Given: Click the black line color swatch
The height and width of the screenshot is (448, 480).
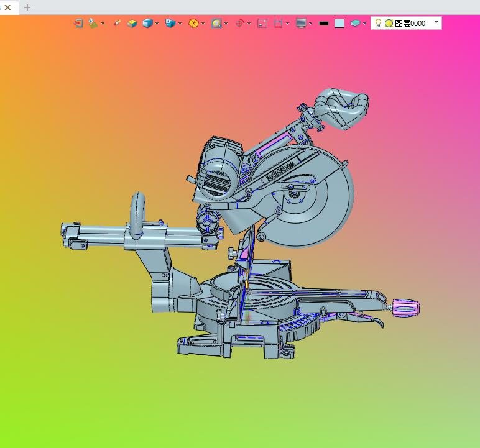Looking at the screenshot, I should pyautogui.click(x=324, y=23).
